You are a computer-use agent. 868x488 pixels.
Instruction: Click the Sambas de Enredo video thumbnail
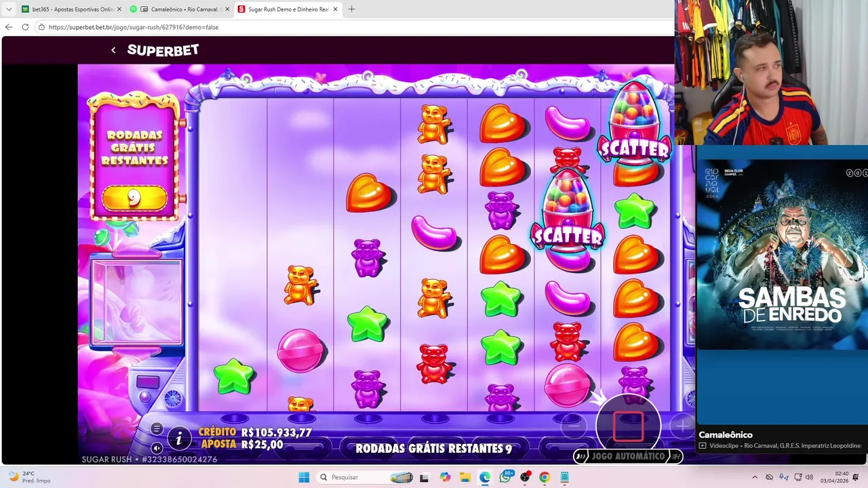[782, 256]
